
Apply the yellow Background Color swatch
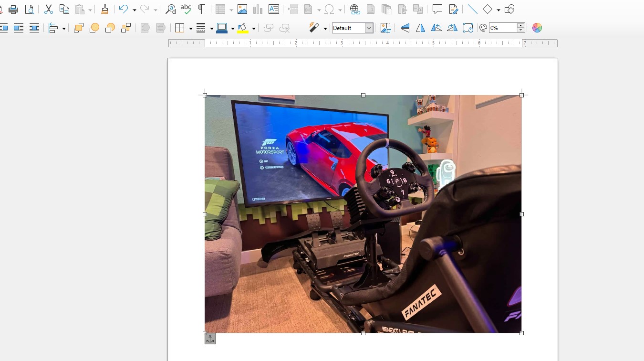click(x=243, y=28)
